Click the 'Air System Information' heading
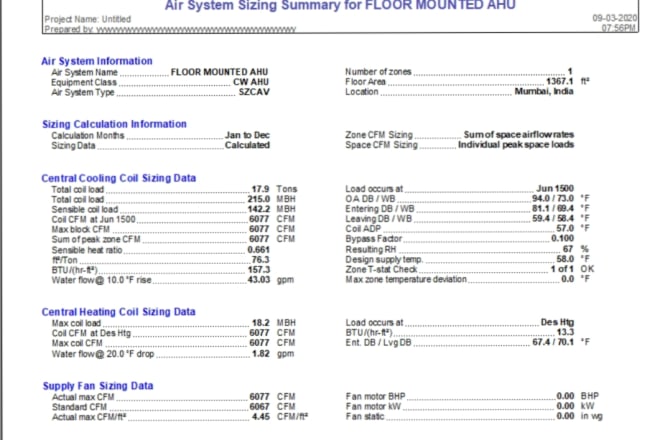The image size is (660, 440). click(x=97, y=61)
